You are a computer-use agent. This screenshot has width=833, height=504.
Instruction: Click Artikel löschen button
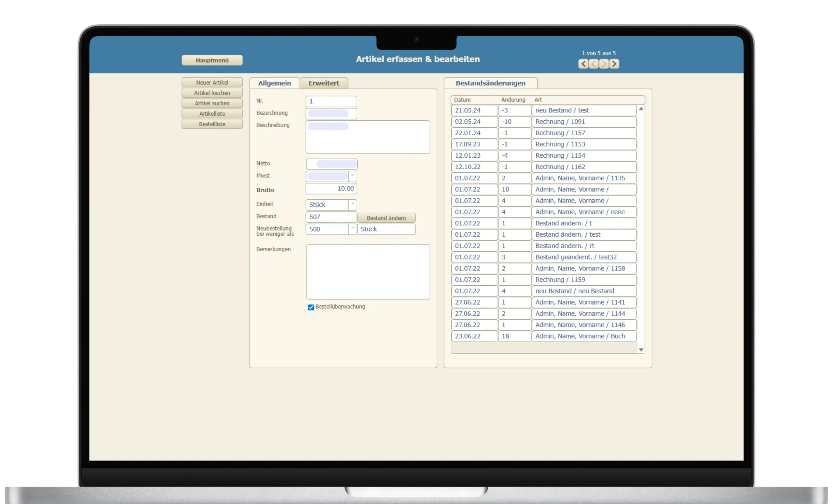pos(212,93)
